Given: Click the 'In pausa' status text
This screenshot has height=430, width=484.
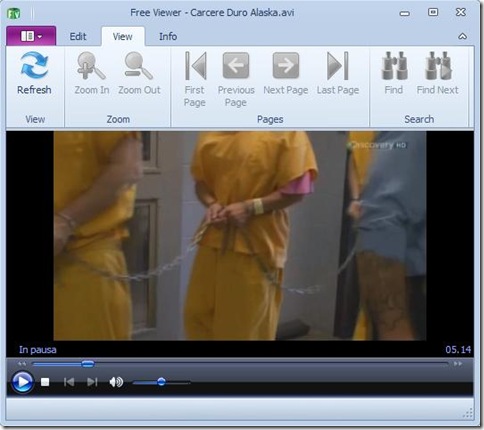Looking at the screenshot, I should pyautogui.click(x=37, y=350).
